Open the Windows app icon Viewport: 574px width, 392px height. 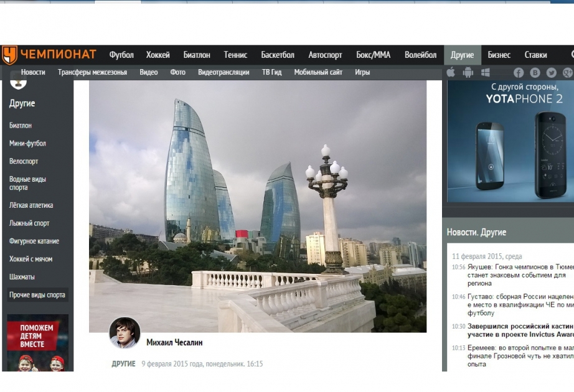click(x=486, y=72)
